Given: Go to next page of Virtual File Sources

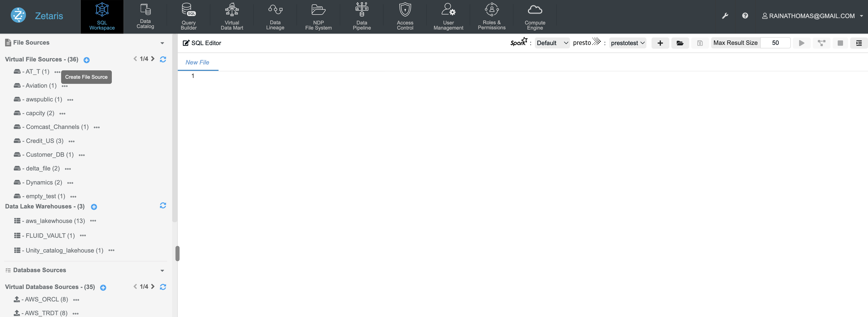Looking at the screenshot, I should point(153,59).
